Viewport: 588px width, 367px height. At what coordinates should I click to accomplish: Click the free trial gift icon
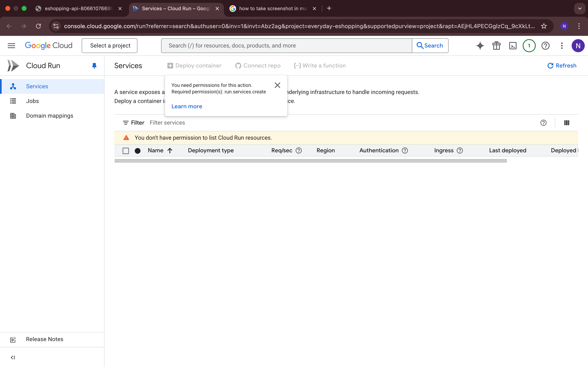click(x=496, y=46)
